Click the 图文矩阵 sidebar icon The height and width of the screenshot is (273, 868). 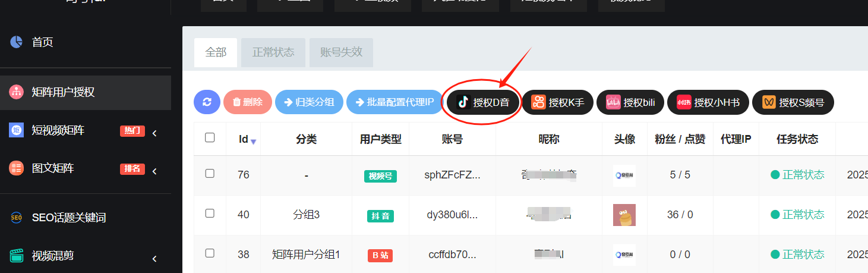(16, 168)
